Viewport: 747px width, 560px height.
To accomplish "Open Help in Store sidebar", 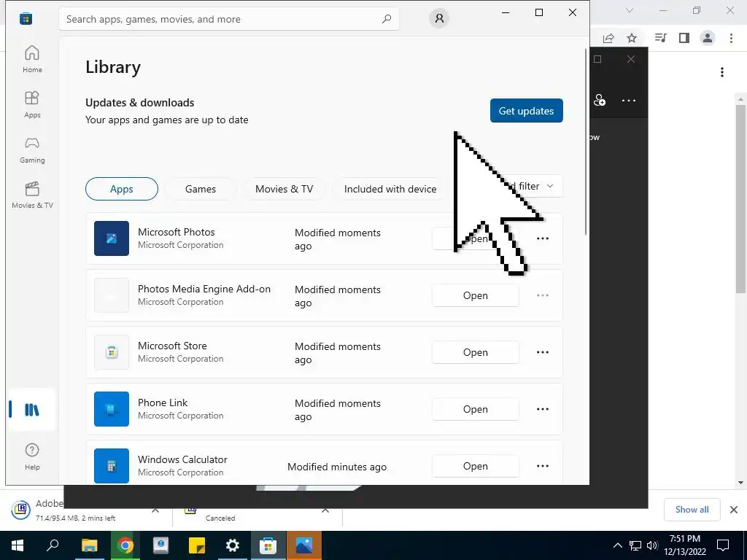I will click(x=32, y=456).
